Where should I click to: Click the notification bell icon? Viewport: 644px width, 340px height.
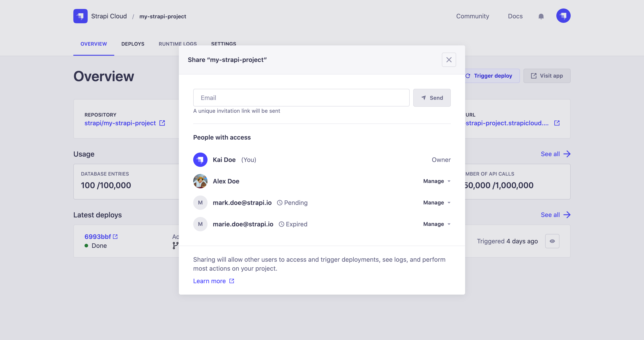click(x=541, y=16)
